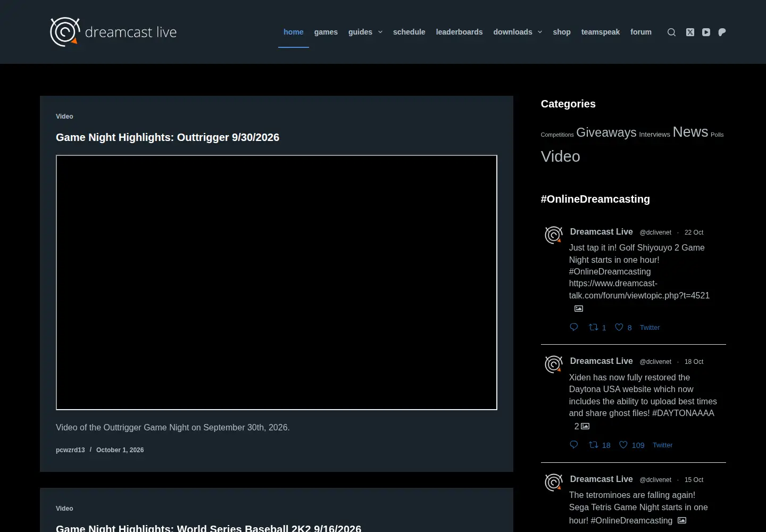Viewport: 766px width, 532px height.
Task: Select the Competitions category
Action: click(557, 135)
